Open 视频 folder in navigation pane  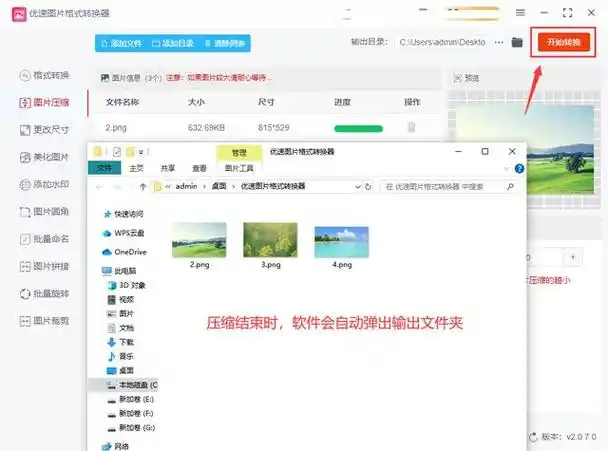click(121, 299)
